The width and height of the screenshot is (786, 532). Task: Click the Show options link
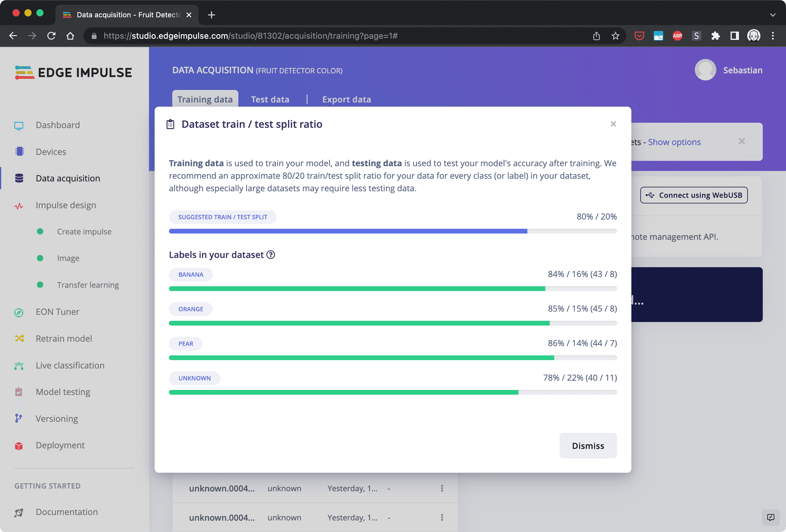pyautogui.click(x=674, y=142)
